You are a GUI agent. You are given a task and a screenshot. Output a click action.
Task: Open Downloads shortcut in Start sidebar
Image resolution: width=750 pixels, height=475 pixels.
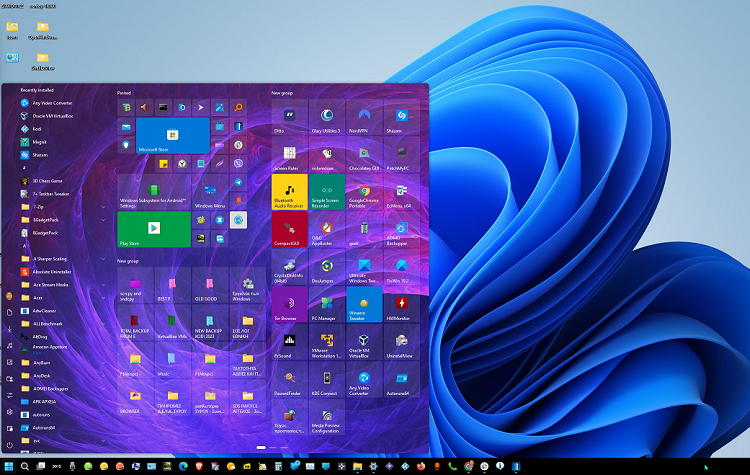(9, 329)
